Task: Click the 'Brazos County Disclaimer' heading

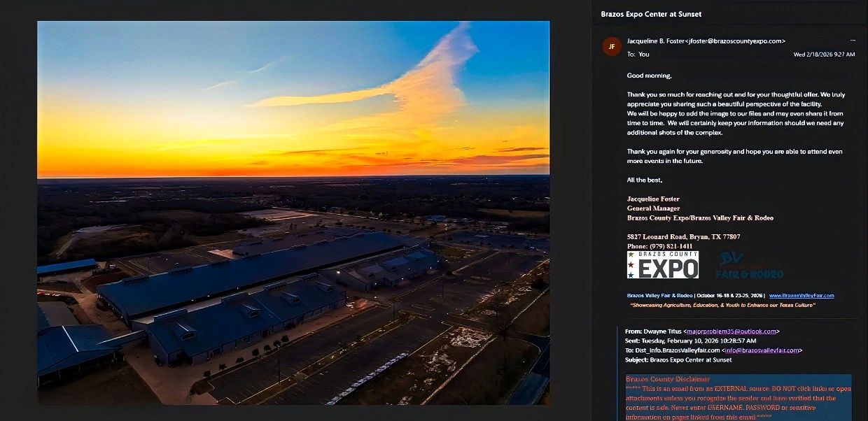Action: [668, 379]
